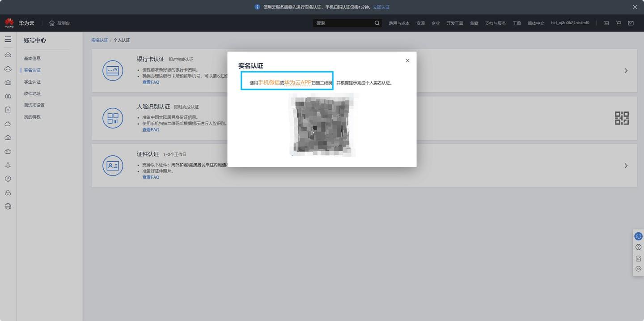This screenshot has width=644, height=321.
Task: Select 收件地址 in the 账号中心 sidebar
Action: (x=32, y=94)
